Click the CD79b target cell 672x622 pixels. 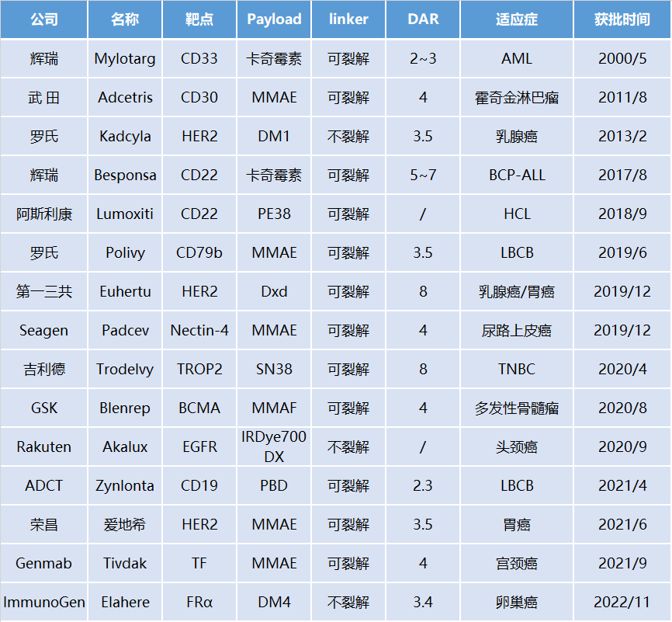pos(199,252)
